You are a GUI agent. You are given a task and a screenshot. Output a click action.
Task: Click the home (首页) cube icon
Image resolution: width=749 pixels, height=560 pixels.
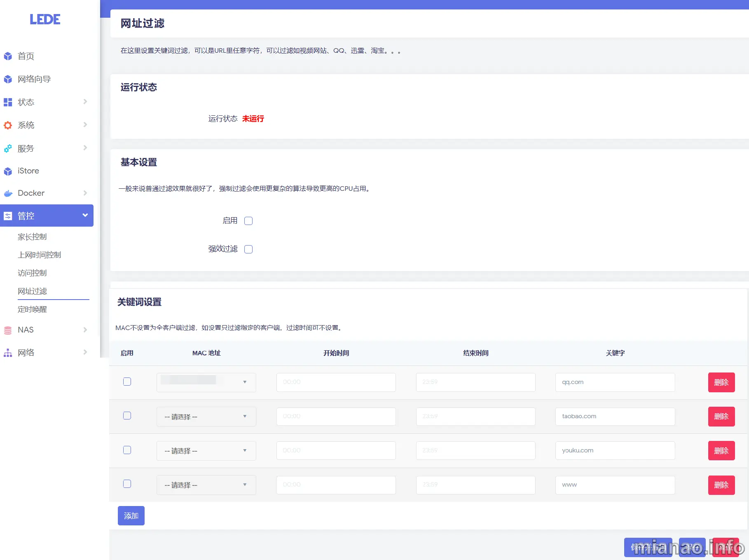pos(8,56)
